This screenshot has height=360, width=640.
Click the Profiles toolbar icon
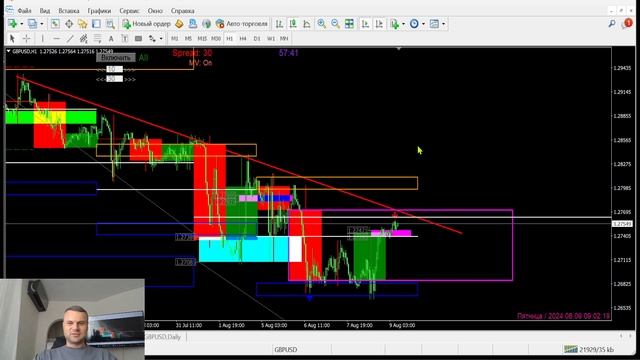pyautogui.click(x=32, y=24)
